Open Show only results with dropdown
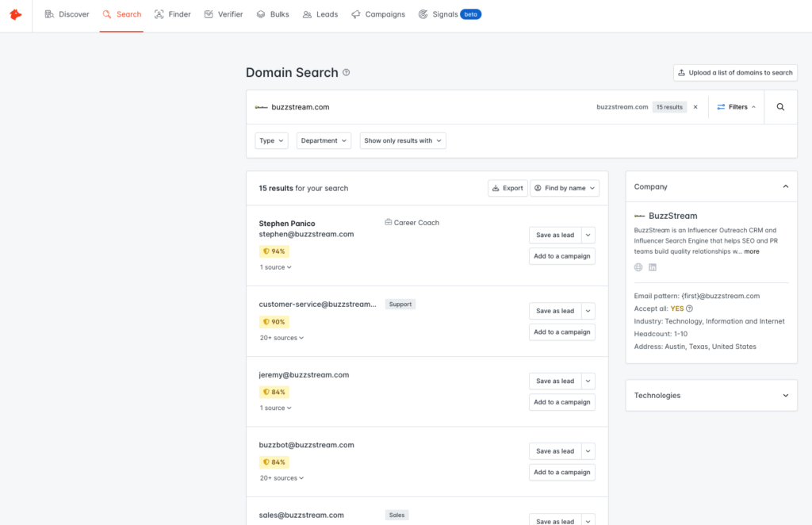This screenshot has width=812, height=525. coord(403,140)
